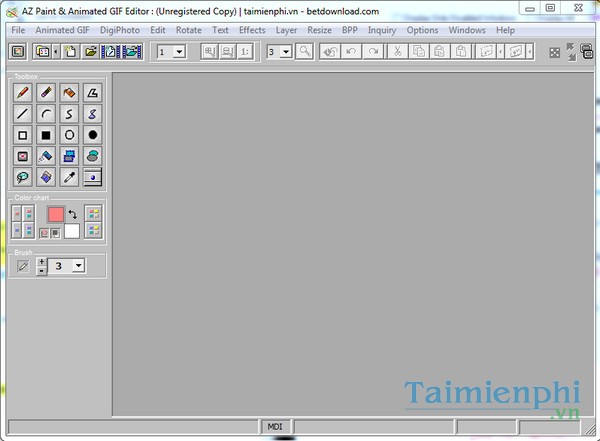Open the File menu
Viewport: 600px width, 441px height.
tap(18, 30)
